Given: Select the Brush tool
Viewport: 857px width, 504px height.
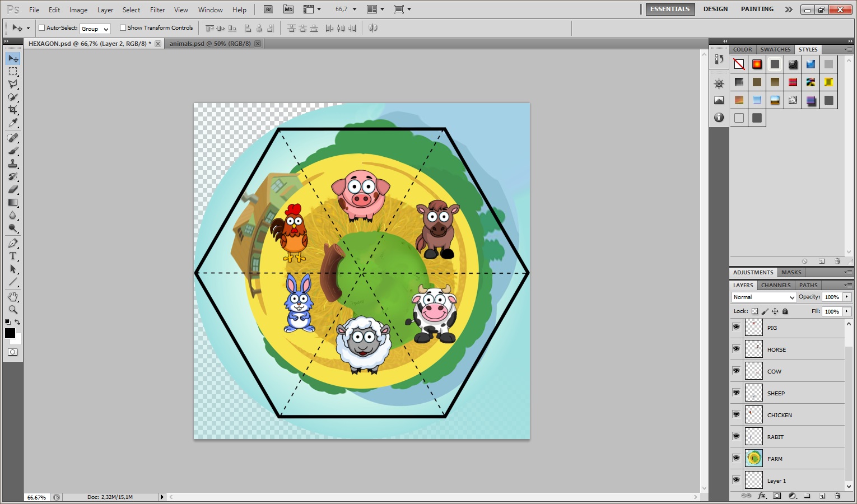Looking at the screenshot, I should (x=13, y=151).
